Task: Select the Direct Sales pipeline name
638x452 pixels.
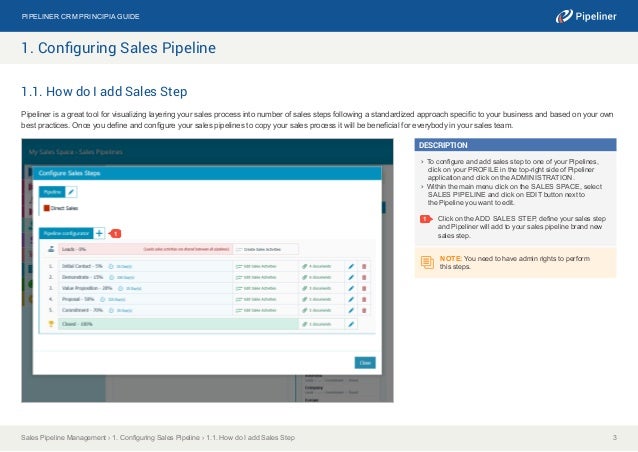Action: (x=64, y=208)
